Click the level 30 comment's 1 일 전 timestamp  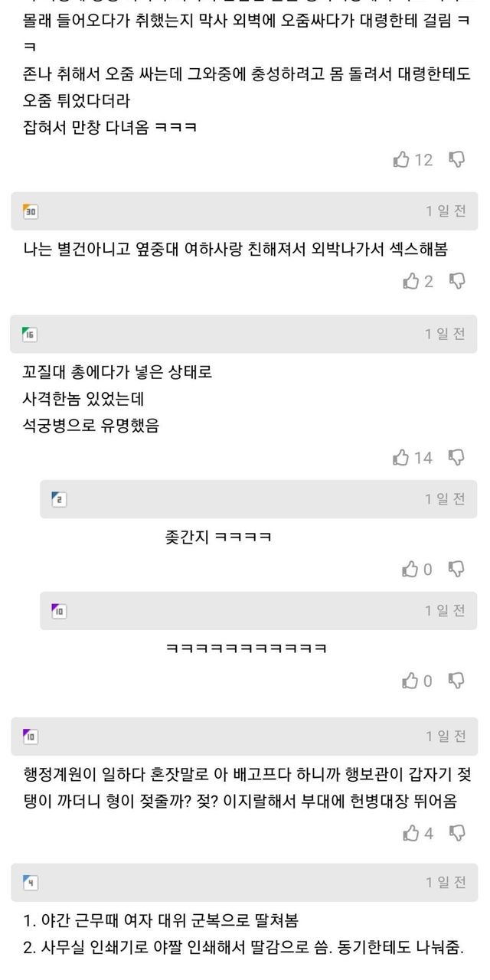446,211
